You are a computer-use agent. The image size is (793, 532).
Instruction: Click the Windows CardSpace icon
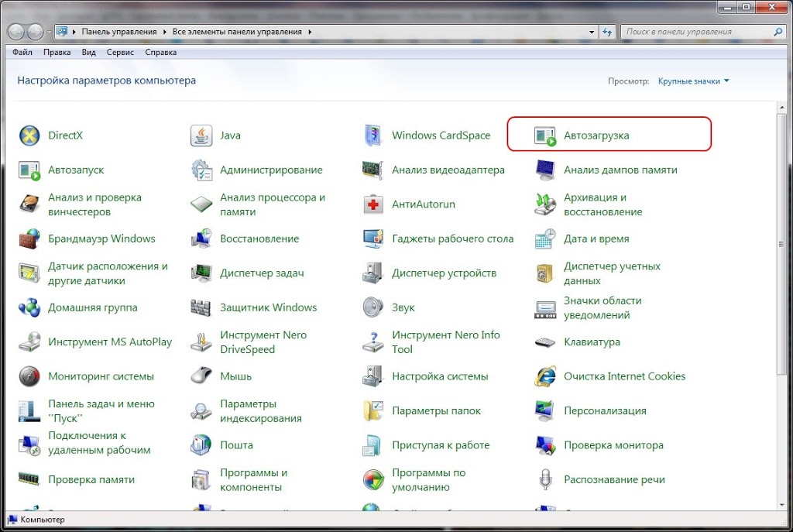pos(373,136)
